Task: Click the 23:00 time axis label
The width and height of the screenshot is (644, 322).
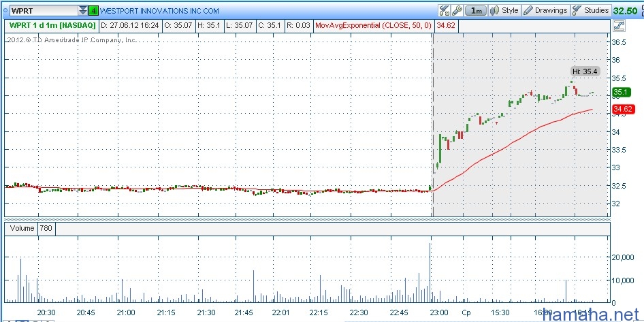Action: tap(438, 312)
